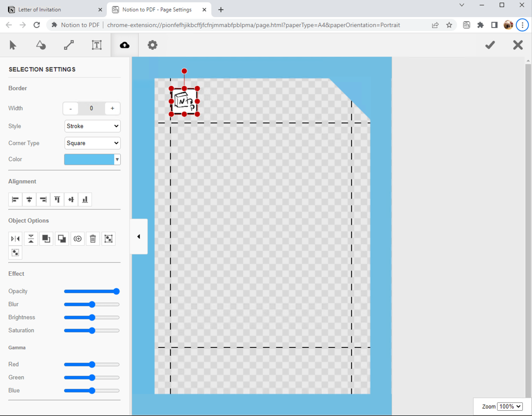Open the Corner Type dropdown
The image size is (532, 416).
(x=92, y=143)
